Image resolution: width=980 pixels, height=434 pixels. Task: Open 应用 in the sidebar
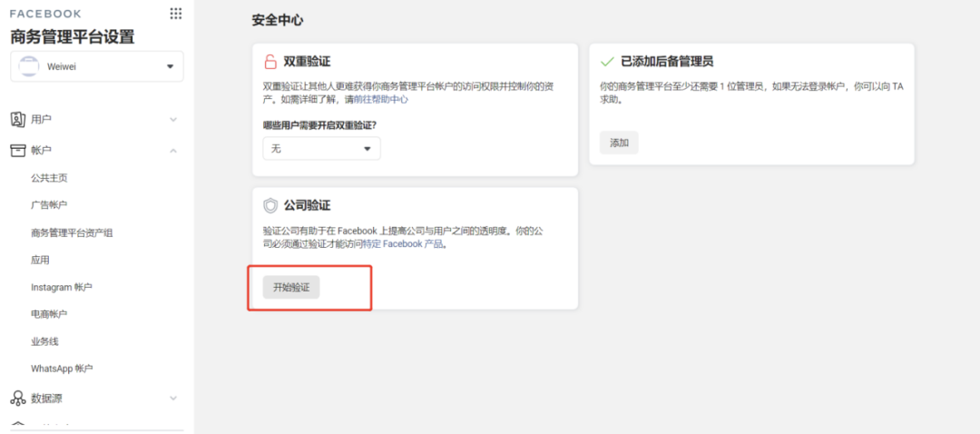pyautogui.click(x=40, y=261)
